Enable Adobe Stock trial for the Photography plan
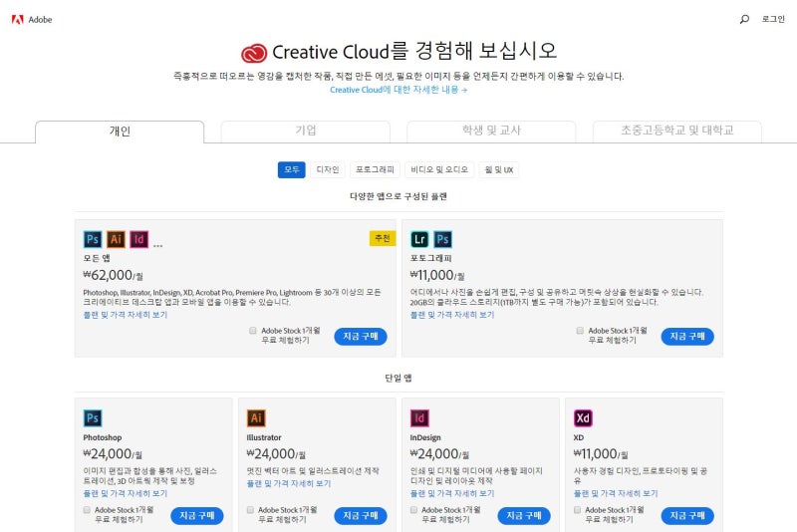The height and width of the screenshot is (532, 797). (x=580, y=331)
